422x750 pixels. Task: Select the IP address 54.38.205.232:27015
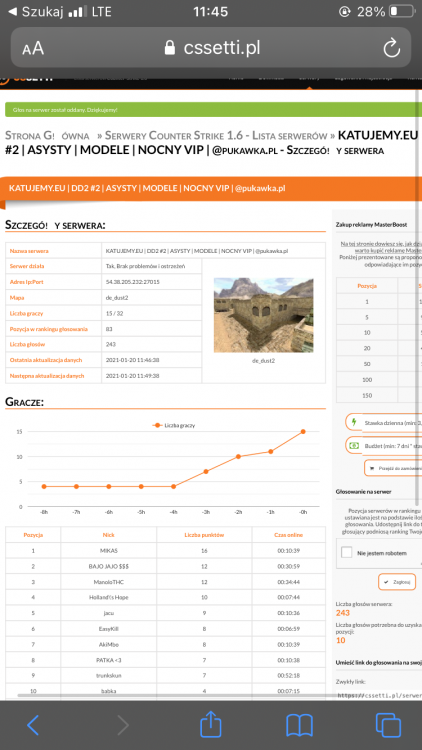(133, 282)
